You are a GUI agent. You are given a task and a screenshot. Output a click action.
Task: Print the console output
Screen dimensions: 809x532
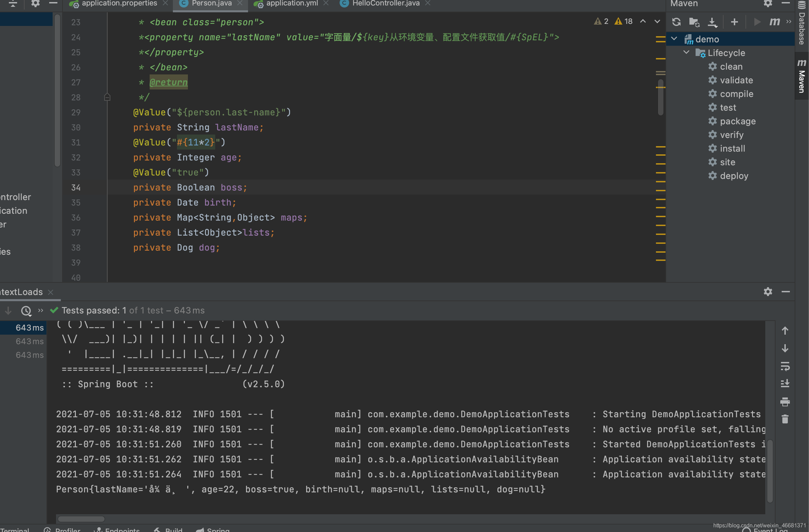coord(785,402)
